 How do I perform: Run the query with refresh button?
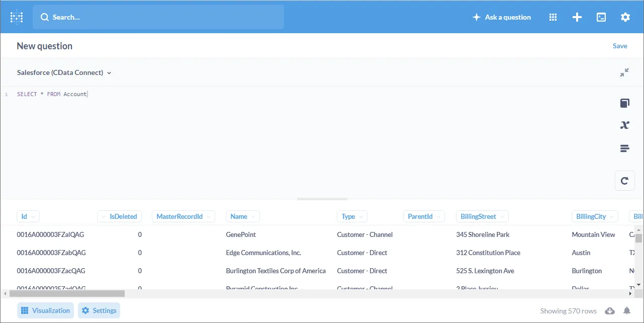pos(624,181)
